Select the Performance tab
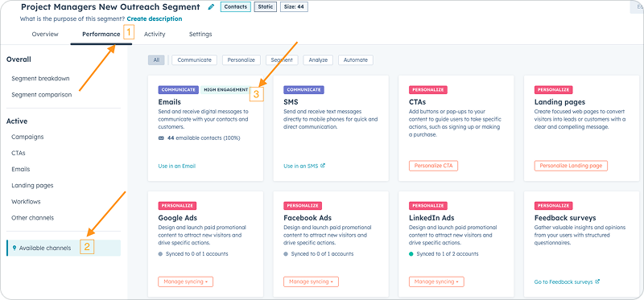The height and width of the screenshot is (300, 644). point(101,34)
